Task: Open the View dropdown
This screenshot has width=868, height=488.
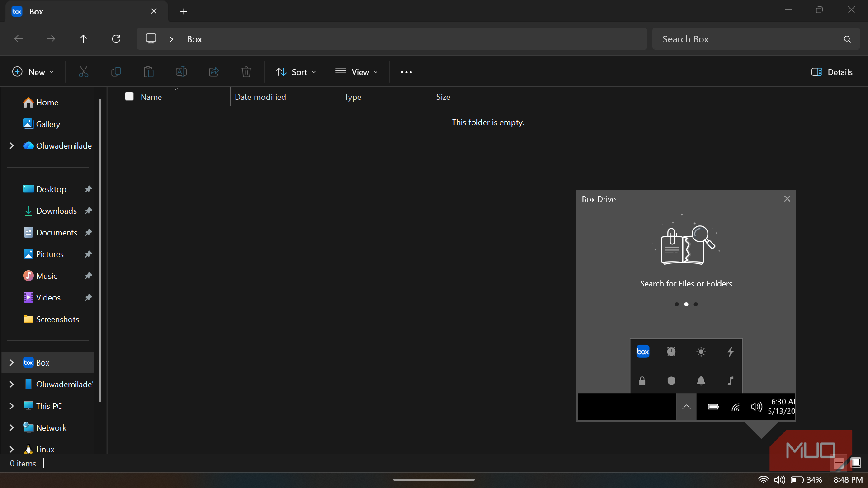Action: (357, 72)
